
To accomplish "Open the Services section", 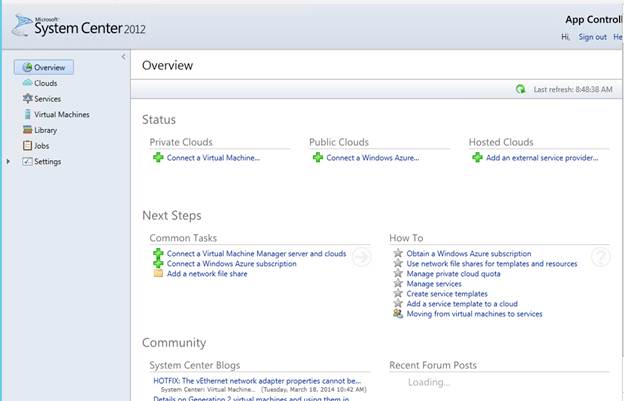I will point(47,99).
